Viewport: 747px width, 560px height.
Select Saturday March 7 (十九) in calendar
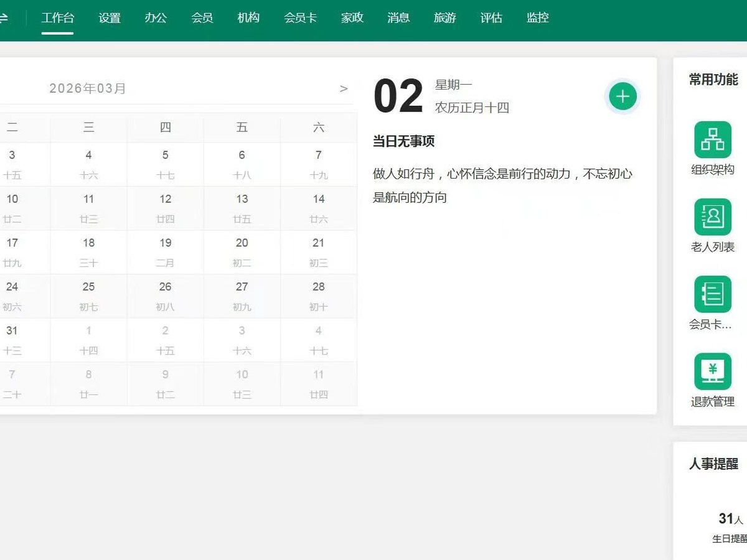318,164
